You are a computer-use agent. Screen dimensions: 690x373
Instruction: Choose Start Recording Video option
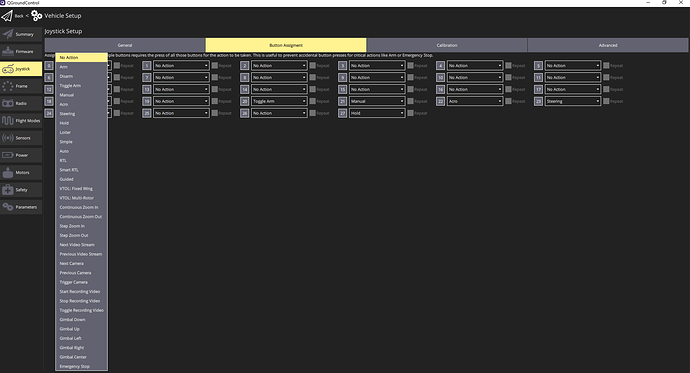(x=81, y=292)
